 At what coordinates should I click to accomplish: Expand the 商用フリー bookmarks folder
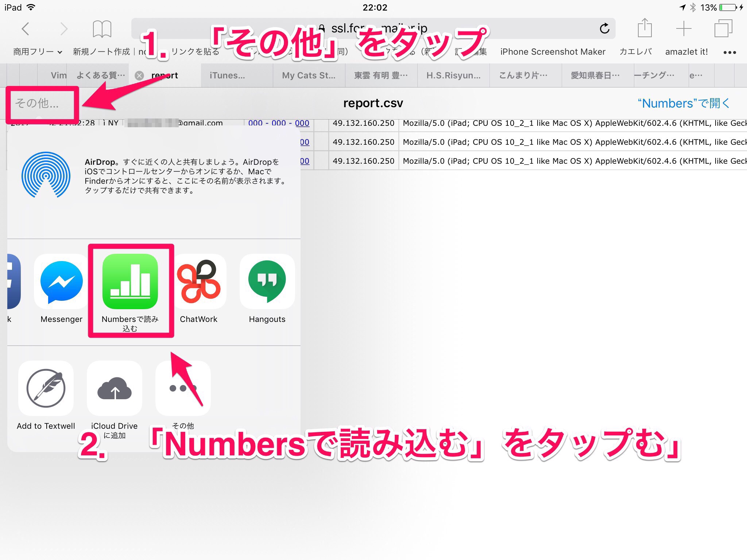coord(37,52)
